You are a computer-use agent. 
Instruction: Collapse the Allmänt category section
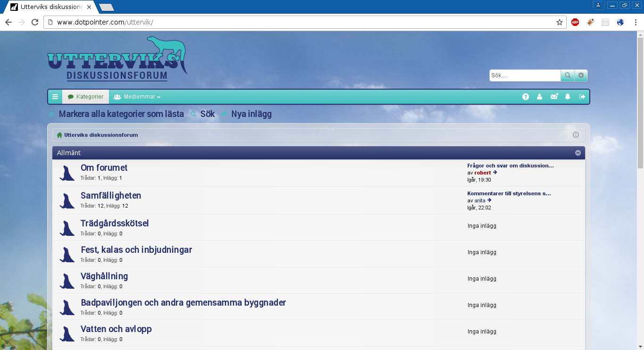578,153
